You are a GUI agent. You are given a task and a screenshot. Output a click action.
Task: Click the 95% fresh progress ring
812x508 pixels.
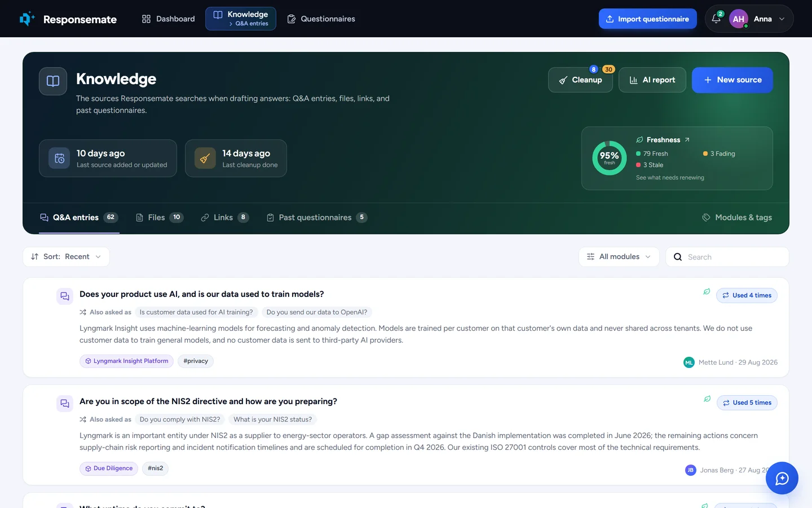[609, 158]
